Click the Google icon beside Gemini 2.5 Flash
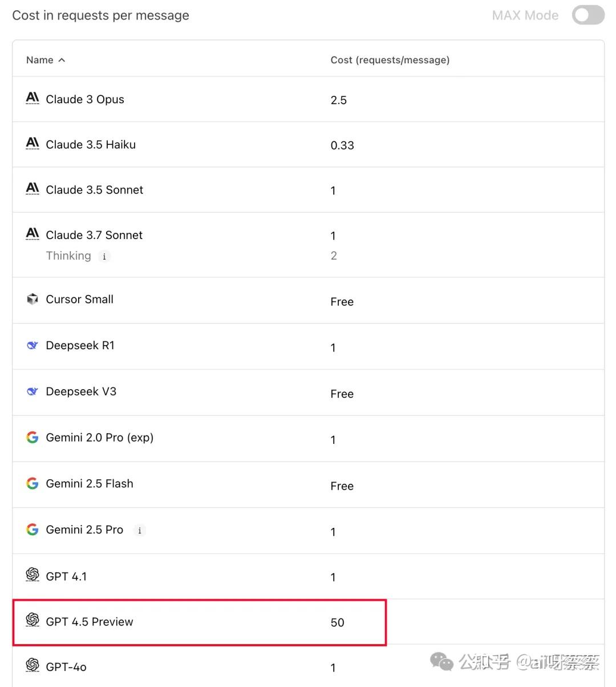The height and width of the screenshot is (687, 616). [x=33, y=483]
